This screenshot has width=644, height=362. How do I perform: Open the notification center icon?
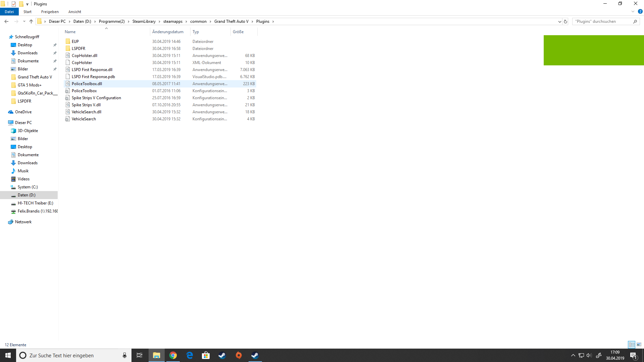point(633,356)
